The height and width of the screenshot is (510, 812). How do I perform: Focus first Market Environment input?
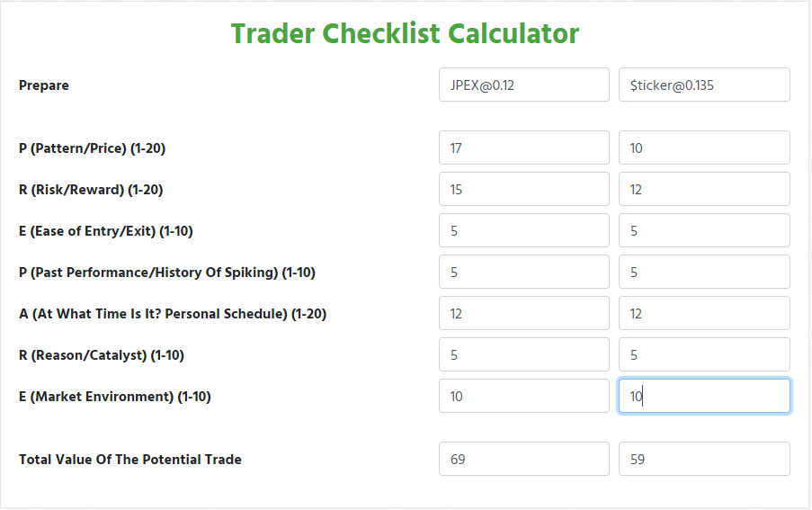click(x=523, y=396)
